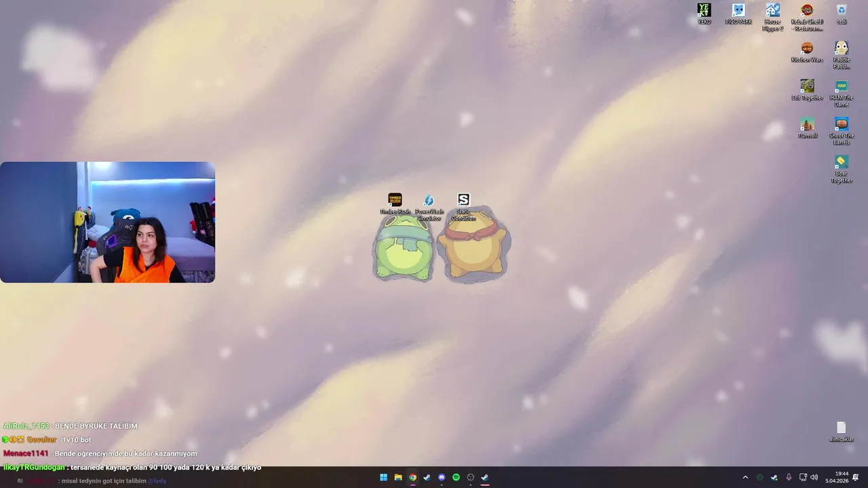Click the Geveltrr chat message "1v10 bot"

tap(47, 439)
